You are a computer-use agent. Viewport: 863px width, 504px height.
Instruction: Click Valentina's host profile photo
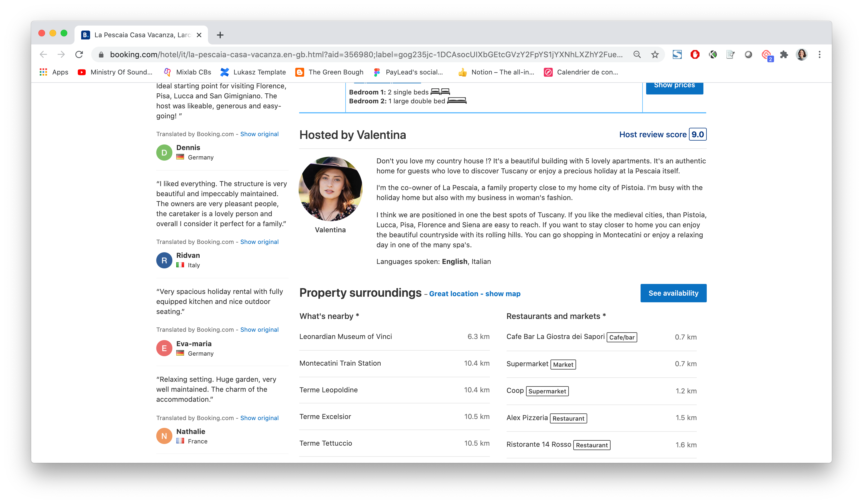coord(331,189)
